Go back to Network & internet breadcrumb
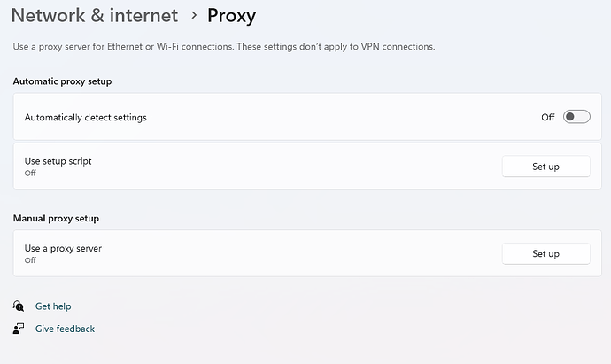Image resolution: width=611 pixels, height=364 pixels. click(x=95, y=16)
